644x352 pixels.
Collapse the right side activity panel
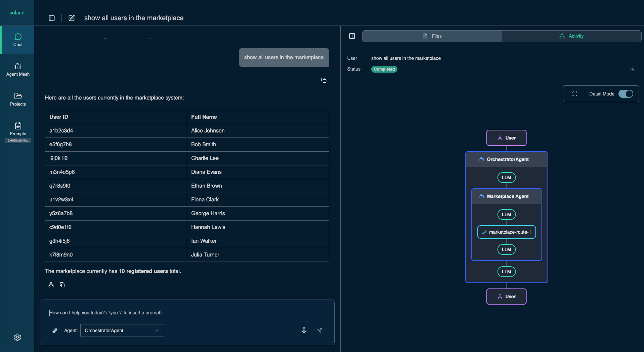tap(352, 36)
